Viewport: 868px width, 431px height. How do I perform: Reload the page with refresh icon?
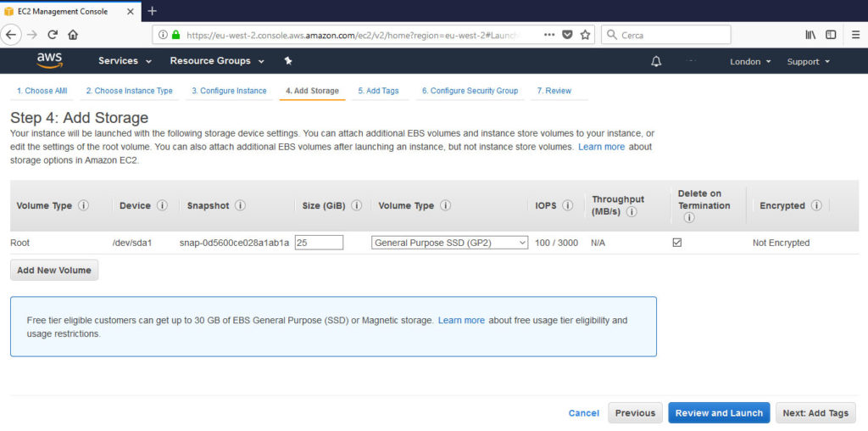coord(53,34)
